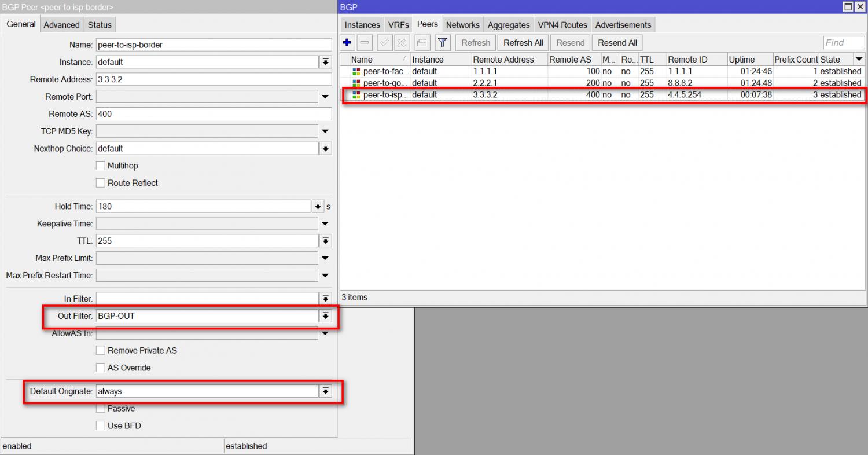The width and height of the screenshot is (868, 455).
Task: Expand the Out Filter dropdown
Action: tap(326, 316)
